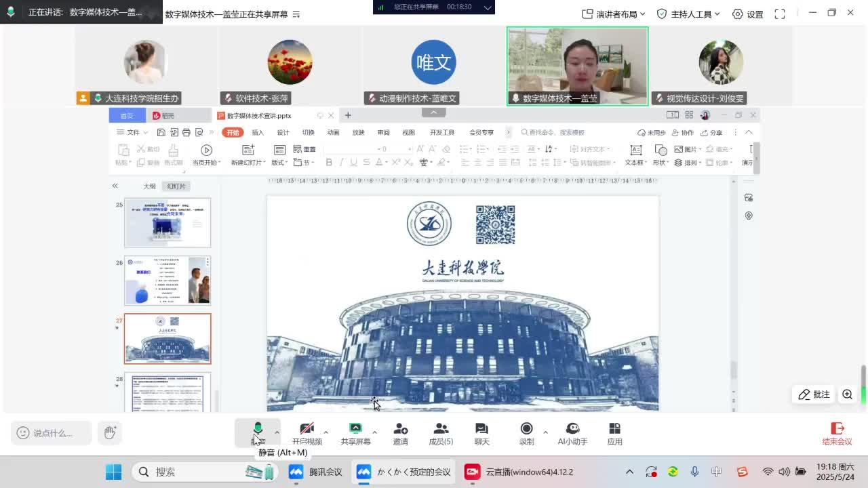Open 云直播 app in the taskbar
868x488 pixels.
[519, 472]
